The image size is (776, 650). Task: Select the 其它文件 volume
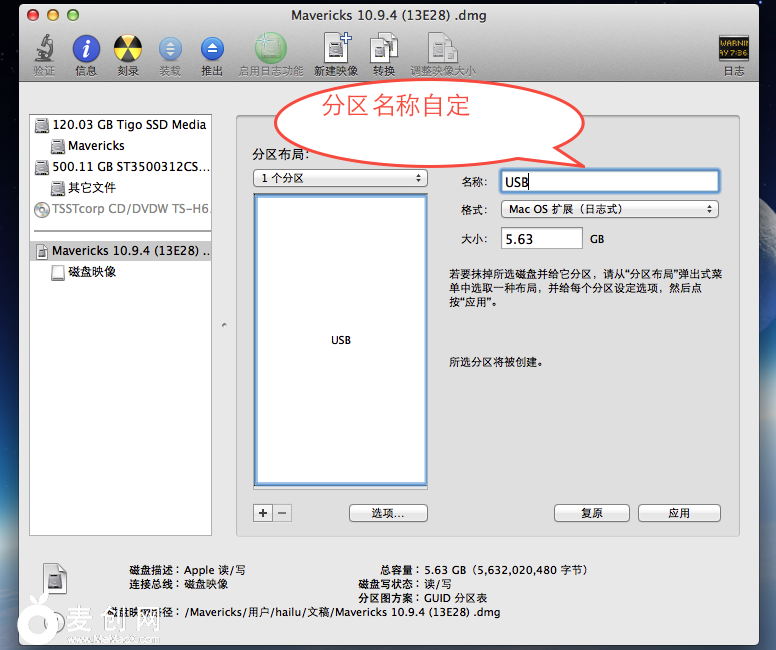coord(83,188)
